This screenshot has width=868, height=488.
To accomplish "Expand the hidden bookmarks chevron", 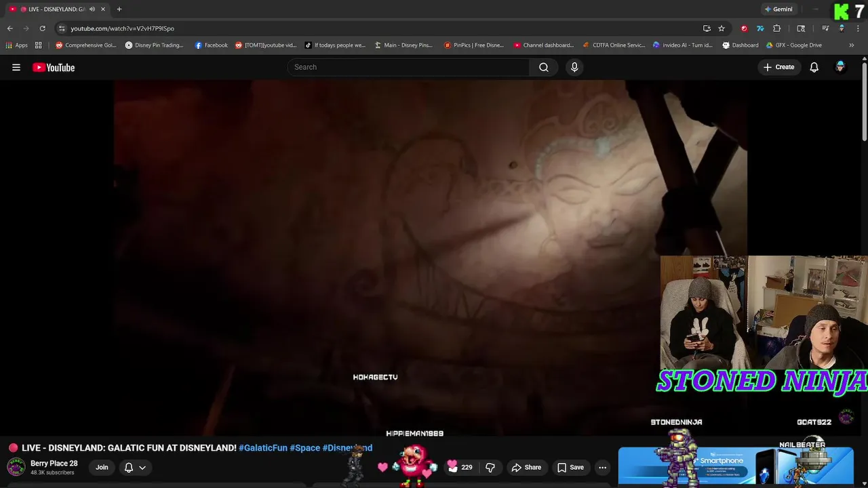I will [851, 45].
